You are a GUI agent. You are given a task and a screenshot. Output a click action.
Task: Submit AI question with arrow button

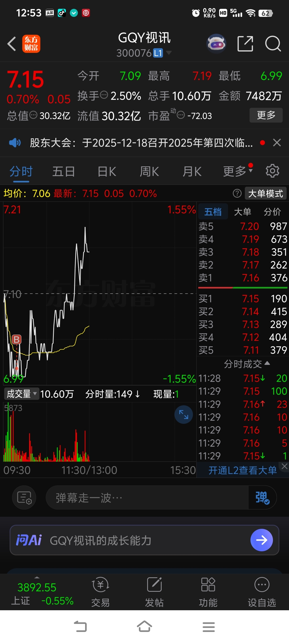(x=261, y=540)
